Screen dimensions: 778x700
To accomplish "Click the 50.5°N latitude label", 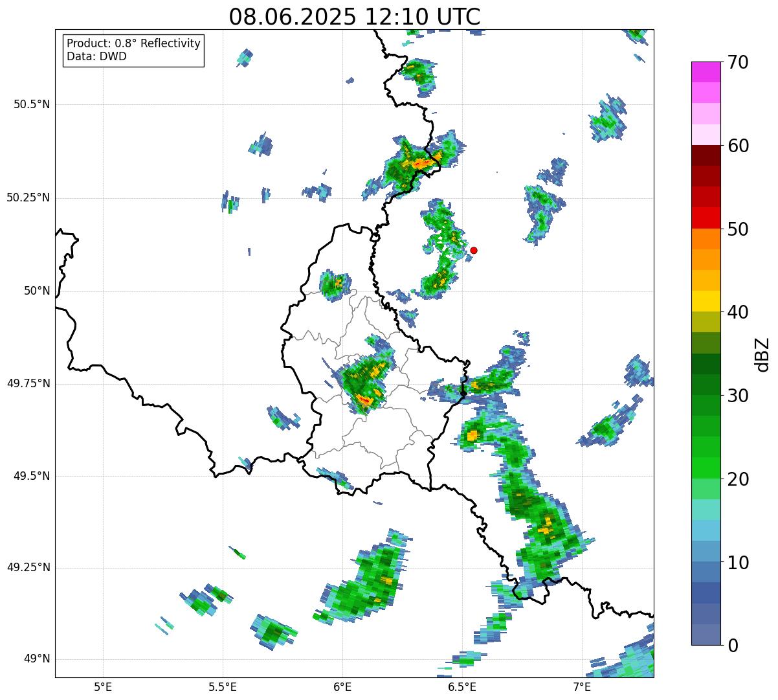I will [32, 105].
